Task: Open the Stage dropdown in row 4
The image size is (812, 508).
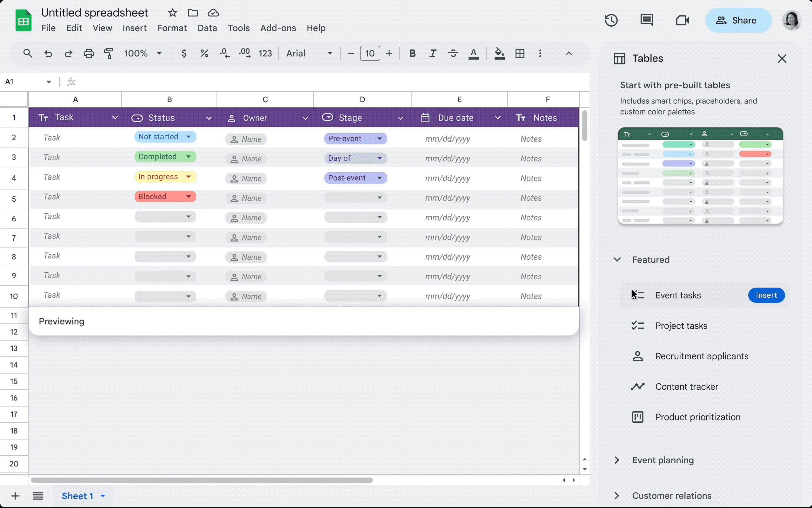Action: coord(380,178)
